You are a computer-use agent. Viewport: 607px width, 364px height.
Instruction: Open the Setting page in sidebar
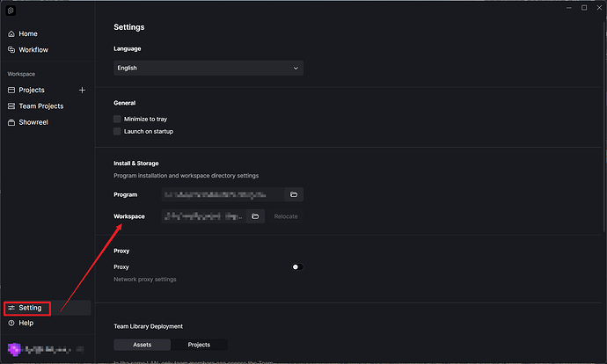pyautogui.click(x=29, y=308)
